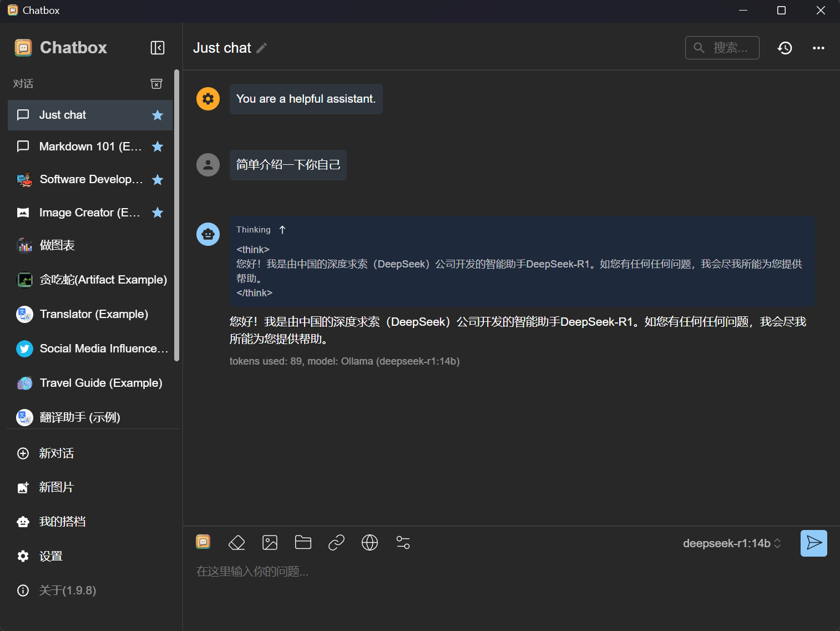The height and width of the screenshot is (631, 840).
Task: Collapse the sidebar with panel toggle icon
Action: (x=158, y=48)
